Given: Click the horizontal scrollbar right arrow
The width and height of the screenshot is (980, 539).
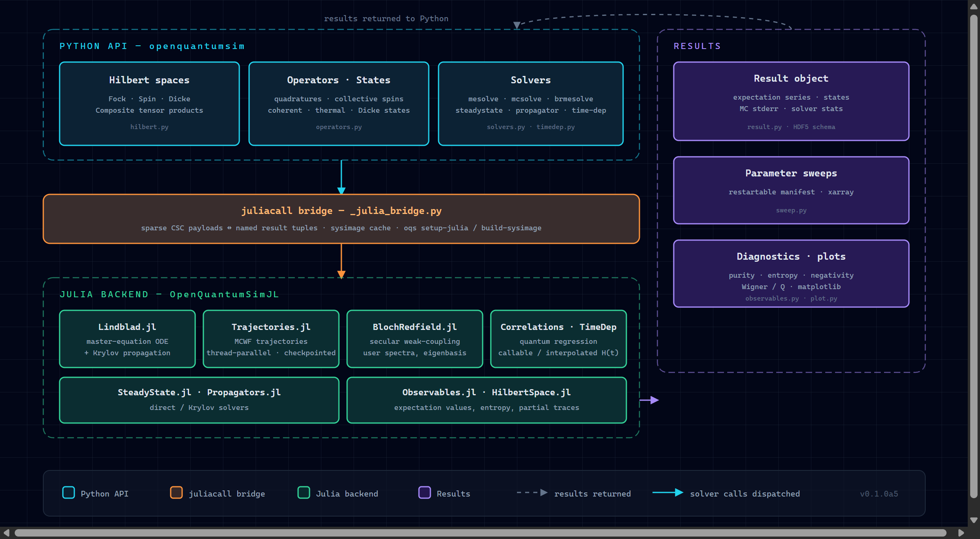Looking at the screenshot, I should (x=961, y=533).
